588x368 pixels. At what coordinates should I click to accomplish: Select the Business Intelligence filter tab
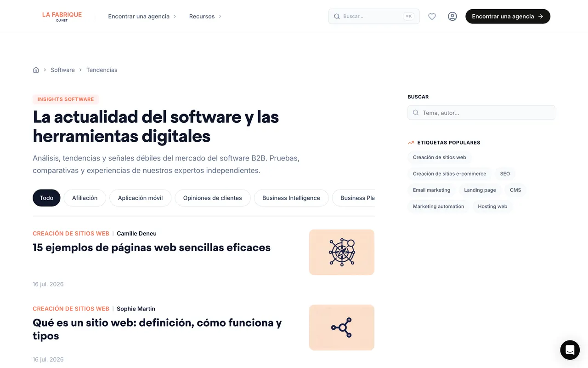291,198
